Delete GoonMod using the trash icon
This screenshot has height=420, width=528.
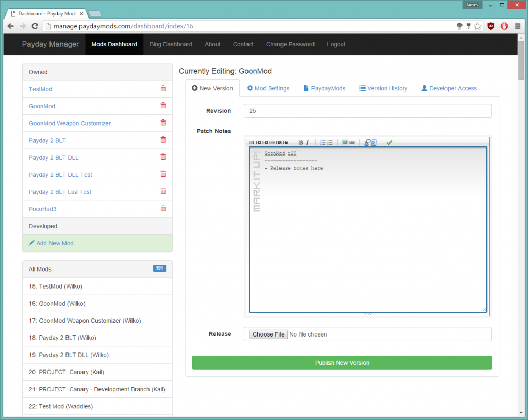(163, 105)
